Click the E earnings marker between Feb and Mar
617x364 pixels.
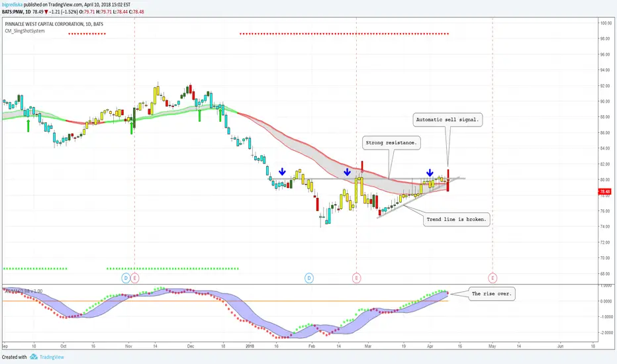pos(357,278)
